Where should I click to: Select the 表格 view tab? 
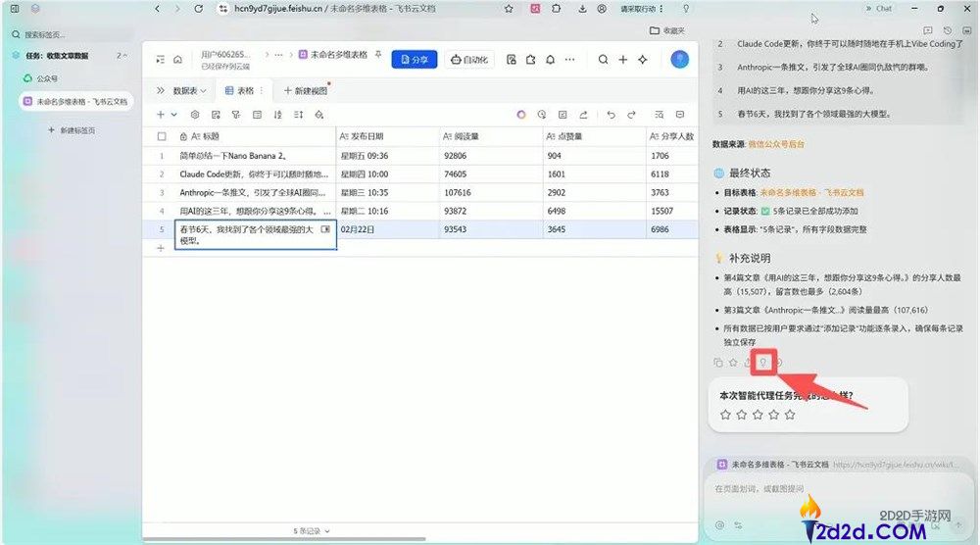[x=239, y=90]
